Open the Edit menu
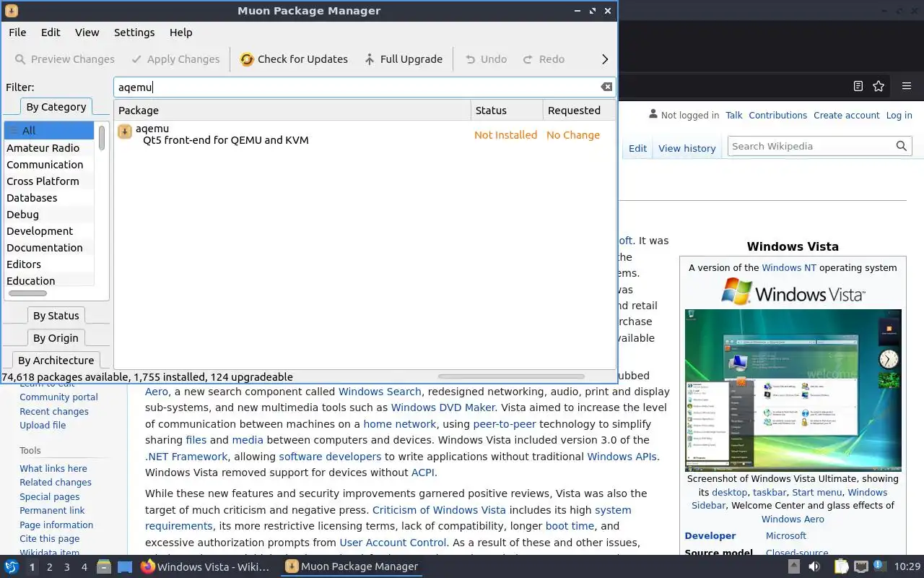 (x=51, y=33)
